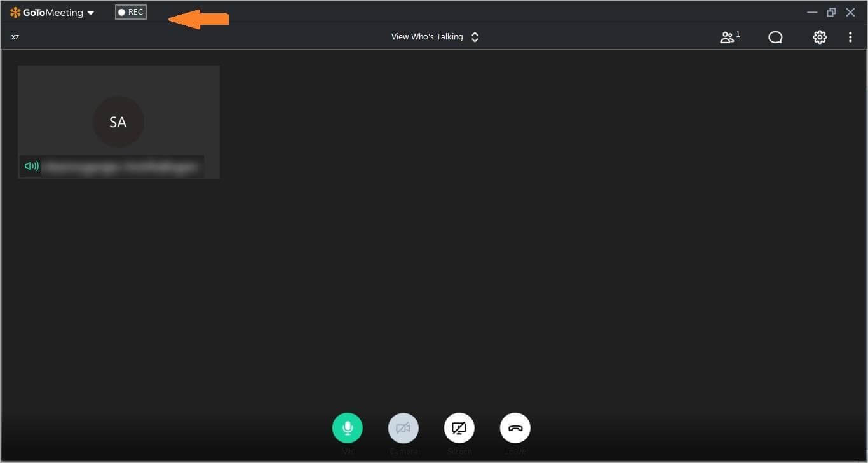Close the GoToMeeting window
The image size is (868, 463).
click(850, 13)
